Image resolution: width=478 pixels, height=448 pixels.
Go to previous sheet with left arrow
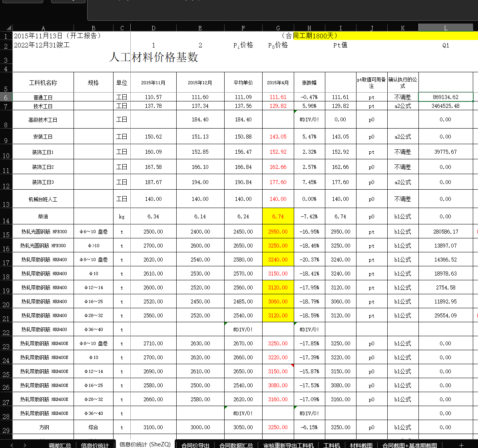click(x=12, y=445)
